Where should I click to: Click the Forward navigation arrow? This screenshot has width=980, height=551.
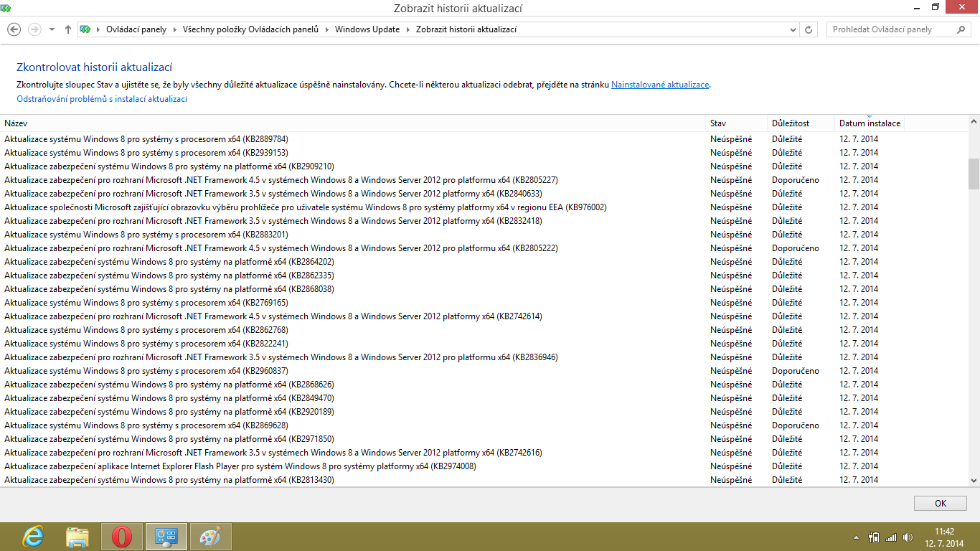(x=34, y=29)
